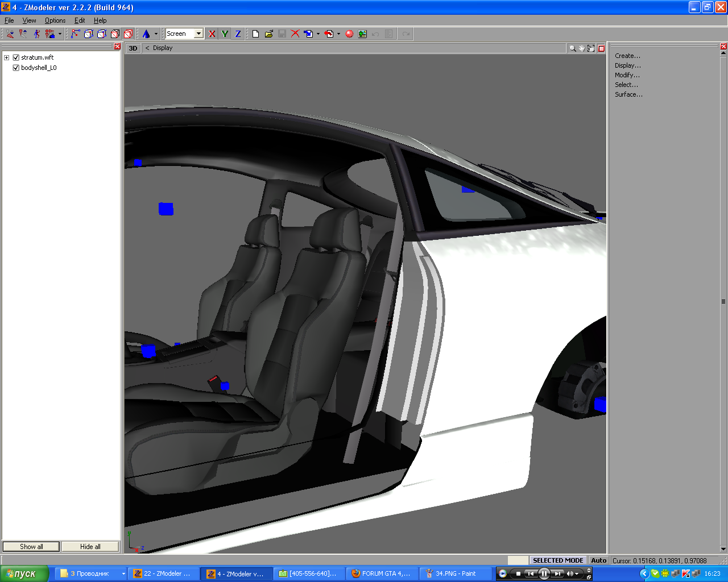Image resolution: width=728 pixels, height=582 pixels.
Task: Expand the Modify... command group
Action: pyautogui.click(x=627, y=75)
